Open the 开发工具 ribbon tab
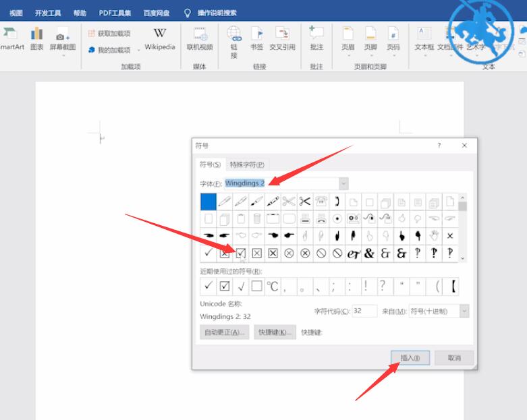 point(48,13)
